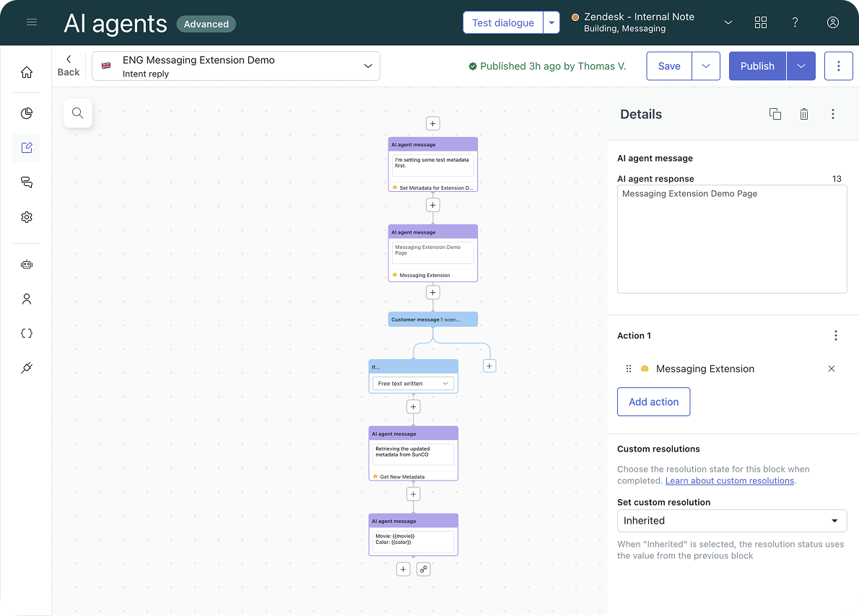This screenshot has height=616, width=859.
Task: Click the link icon below last block
Action: (x=424, y=569)
